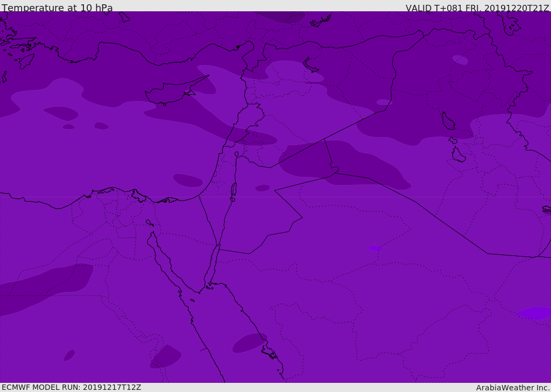Click the small bright violet spot mid-map
The height and width of the screenshot is (392, 551).
pyautogui.click(x=375, y=248)
